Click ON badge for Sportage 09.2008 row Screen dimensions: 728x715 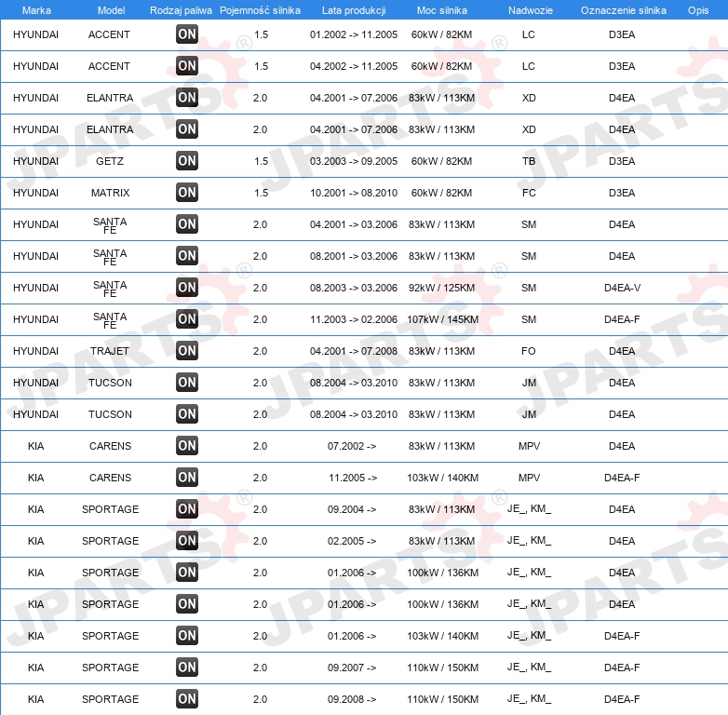[187, 699]
